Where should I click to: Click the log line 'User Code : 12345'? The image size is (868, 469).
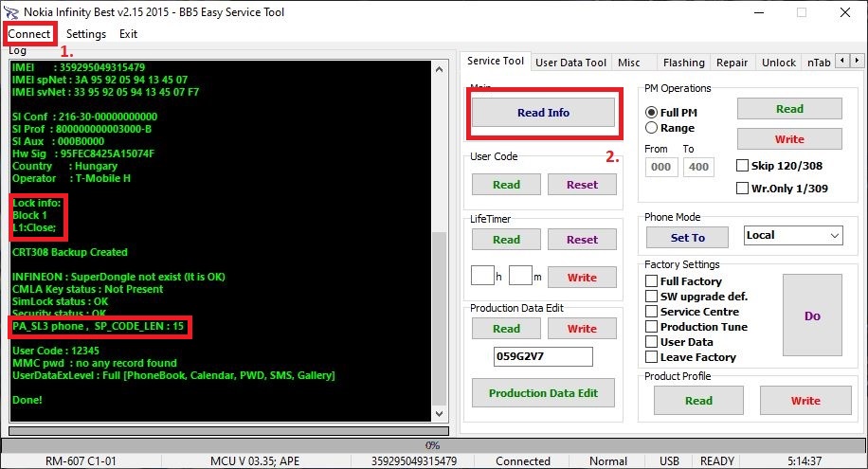(56, 351)
